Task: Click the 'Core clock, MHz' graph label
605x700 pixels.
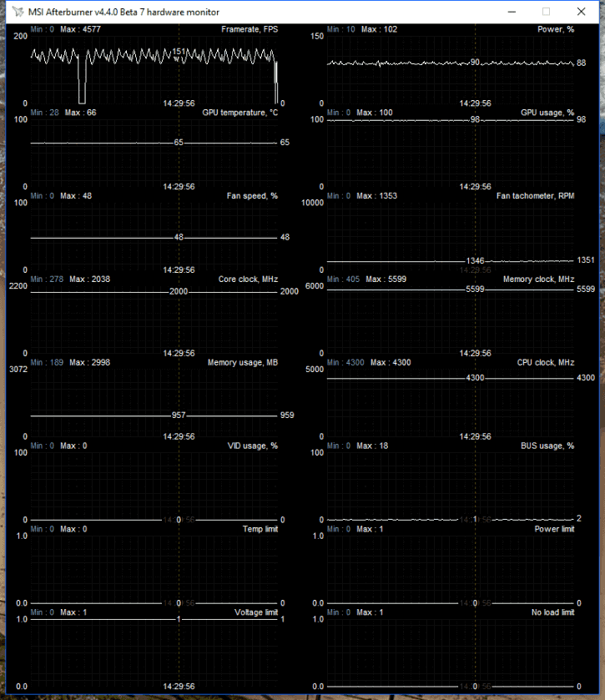Action: (248, 279)
